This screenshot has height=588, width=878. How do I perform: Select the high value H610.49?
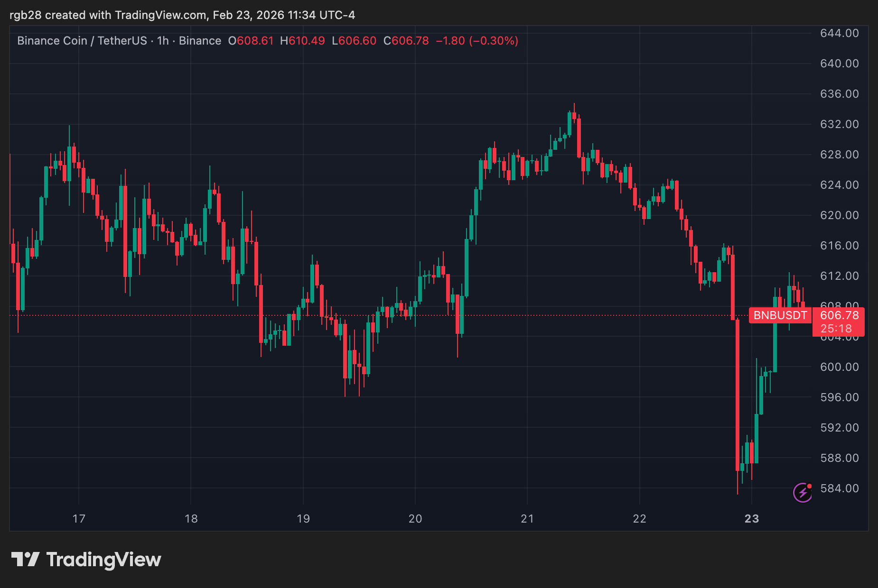point(302,41)
